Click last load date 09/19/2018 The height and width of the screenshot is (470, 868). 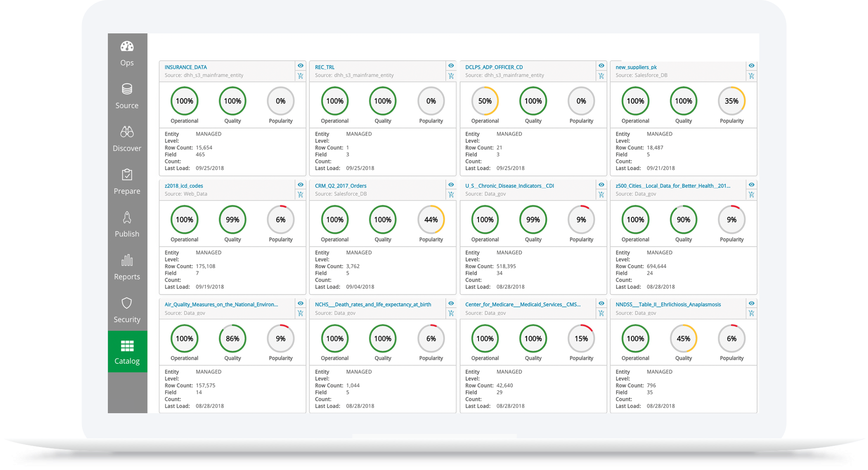210,287
